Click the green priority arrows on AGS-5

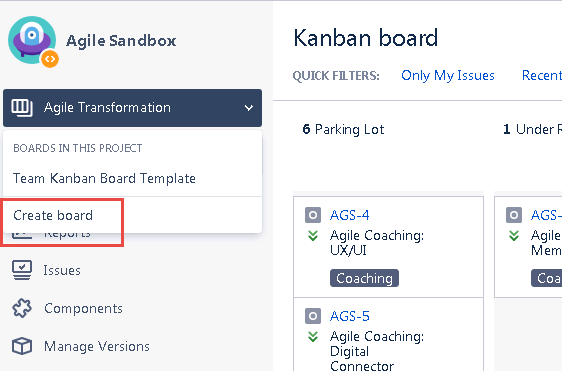pos(313,337)
